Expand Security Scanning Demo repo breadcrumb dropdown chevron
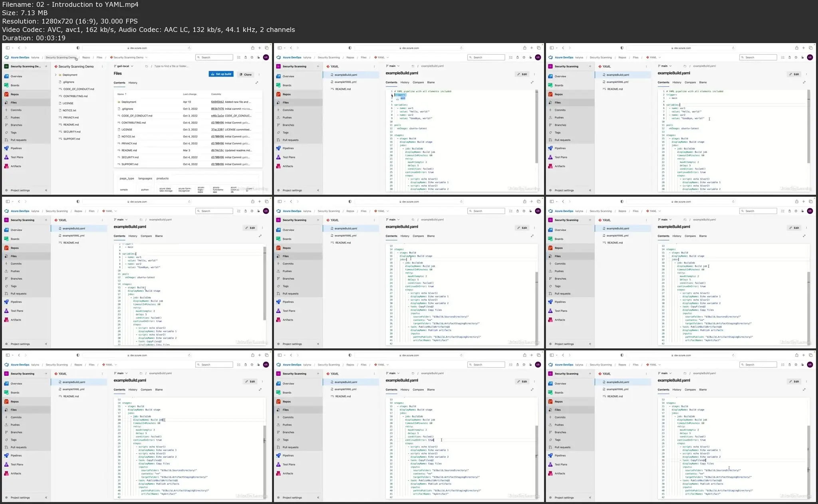The image size is (818, 504). coord(146,57)
